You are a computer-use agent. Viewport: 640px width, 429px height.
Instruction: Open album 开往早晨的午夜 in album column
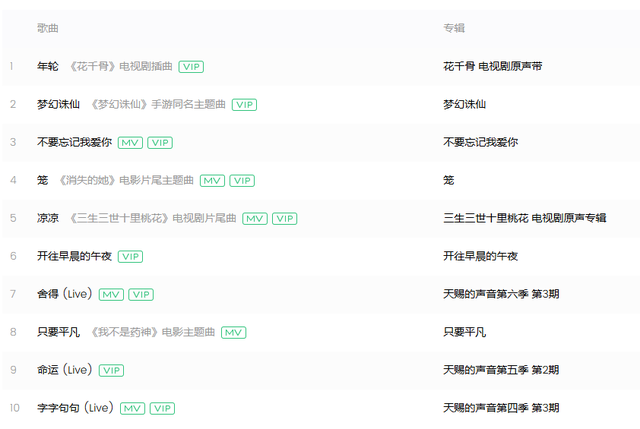pyautogui.click(x=480, y=256)
